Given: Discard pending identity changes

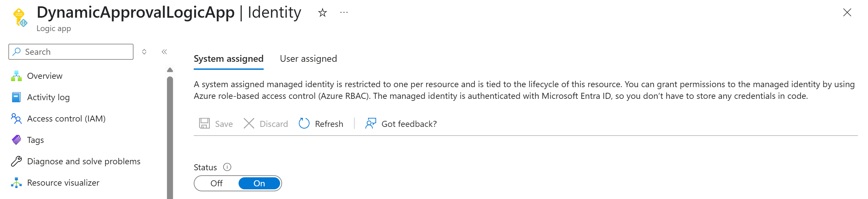Looking at the screenshot, I should [266, 124].
